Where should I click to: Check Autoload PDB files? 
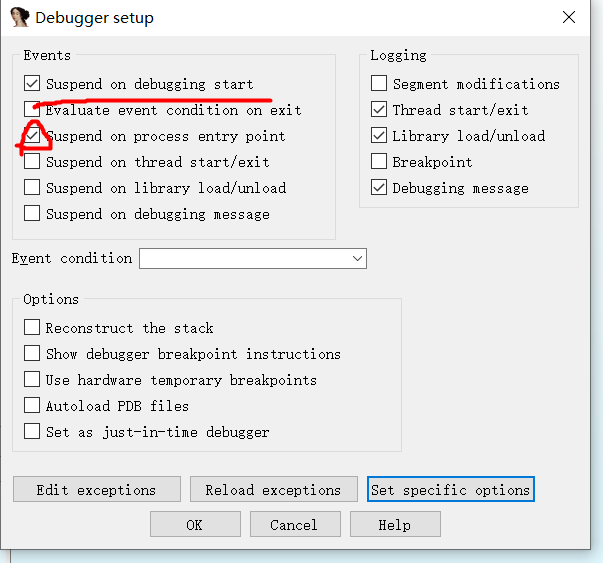pos(32,405)
